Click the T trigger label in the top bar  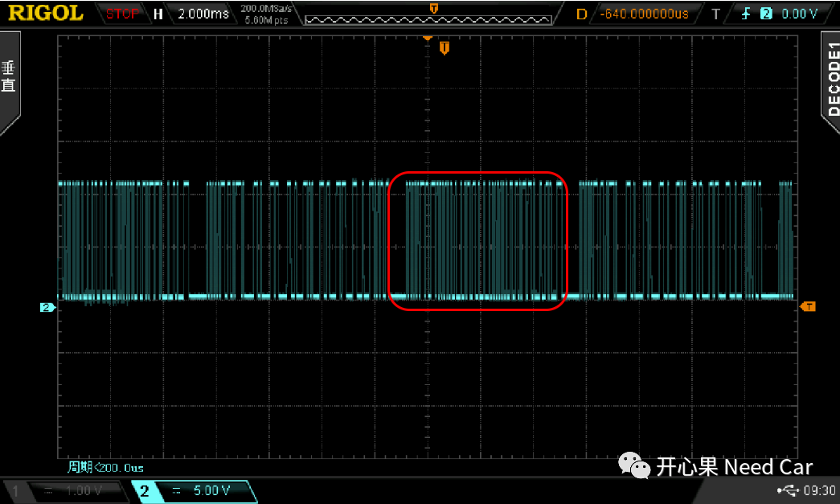pyautogui.click(x=715, y=14)
